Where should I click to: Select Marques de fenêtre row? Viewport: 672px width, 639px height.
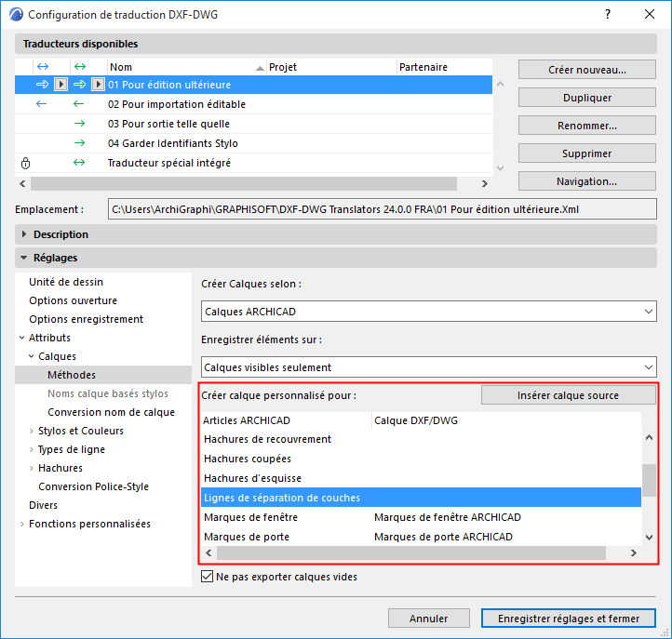tap(422, 517)
